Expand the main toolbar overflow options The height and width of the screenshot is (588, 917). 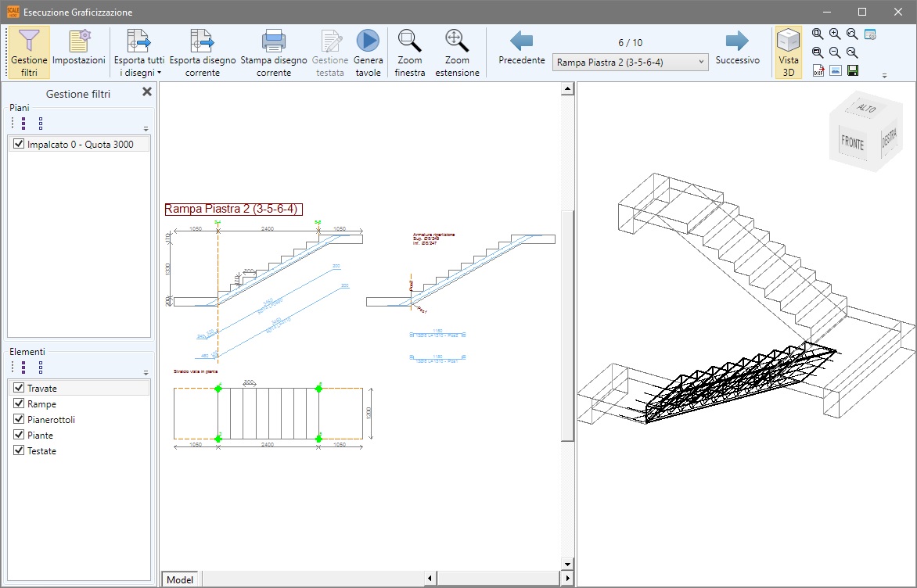click(x=884, y=75)
